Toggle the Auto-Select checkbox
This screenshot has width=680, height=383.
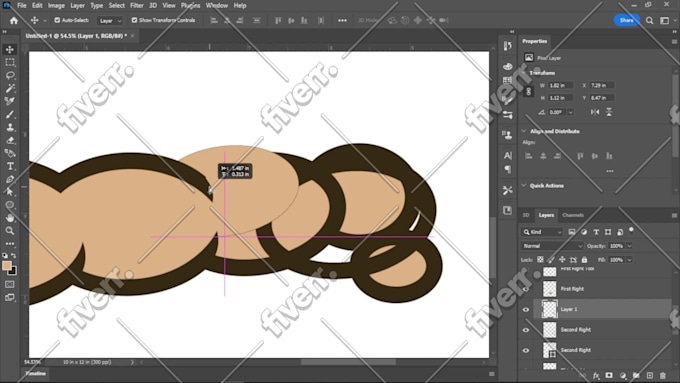coord(57,20)
